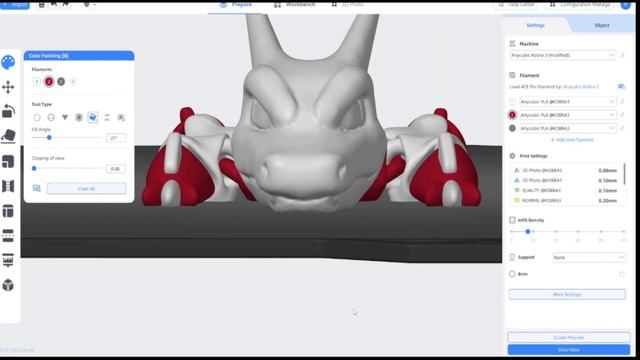This screenshot has height=360, width=640.
Task: Select the Scale tool in left sidebar
Action: click(8, 162)
